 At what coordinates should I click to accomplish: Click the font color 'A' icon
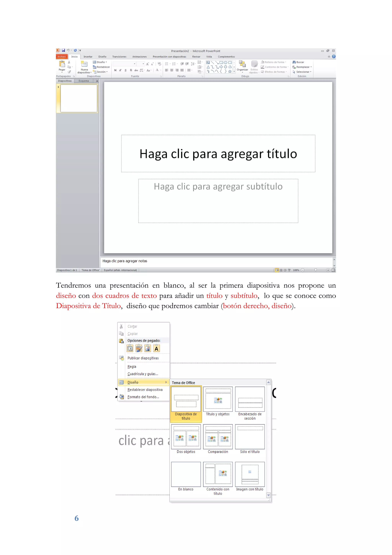pos(157,70)
